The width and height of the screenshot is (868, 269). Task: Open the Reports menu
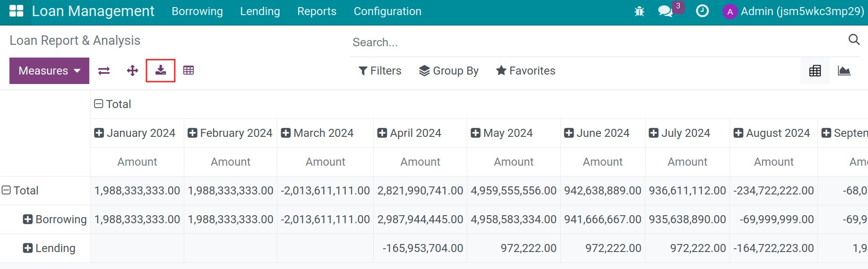tap(317, 11)
